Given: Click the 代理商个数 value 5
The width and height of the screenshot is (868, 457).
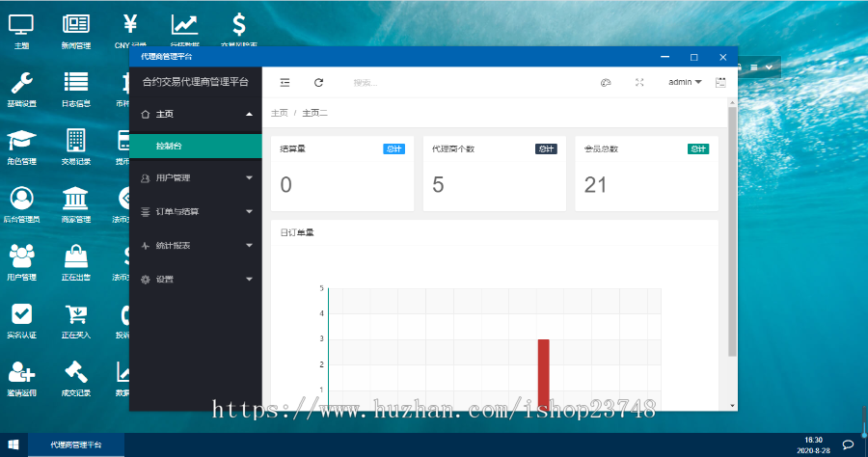Looking at the screenshot, I should pyautogui.click(x=438, y=185).
